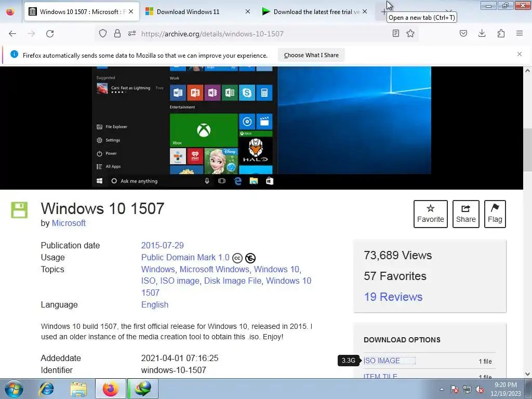Image resolution: width=532 pixels, height=399 pixels.
Task: Open a new tab with the plus icon
Action: [383, 12]
